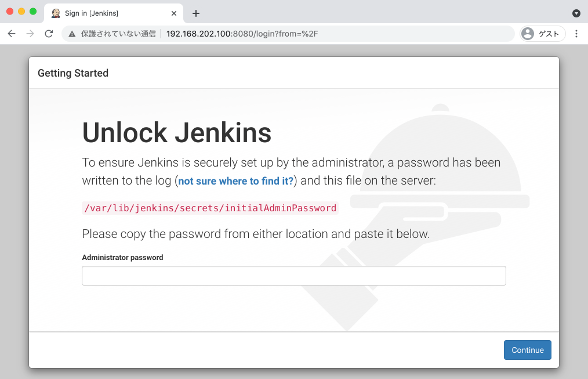The height and width of the screenshot is (379, 588).
Task: Click the Administrator password label
Action: (122, 258)
